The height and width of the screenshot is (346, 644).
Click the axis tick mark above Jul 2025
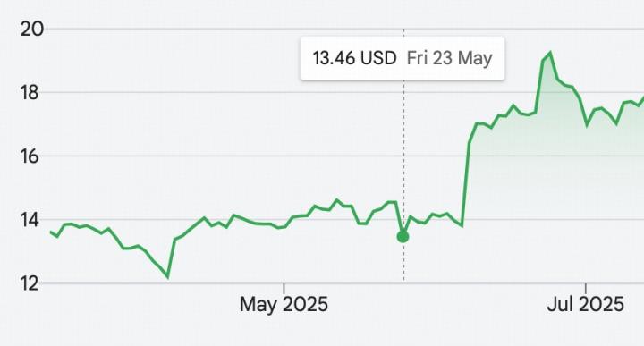tap(585, 288)
